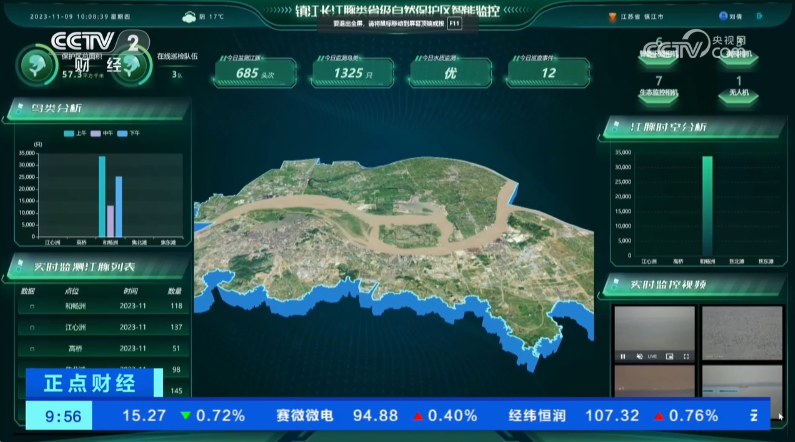This screenshot has height=442, width=795.
Task: Select the 和畅洲 row in the porpoise list
Action: click(102, 306)
